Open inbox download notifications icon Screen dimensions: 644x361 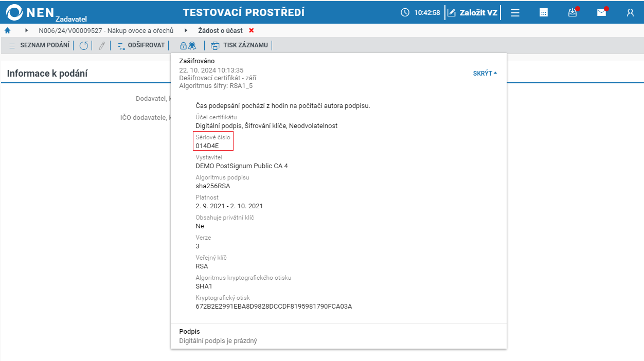[573, 13]
